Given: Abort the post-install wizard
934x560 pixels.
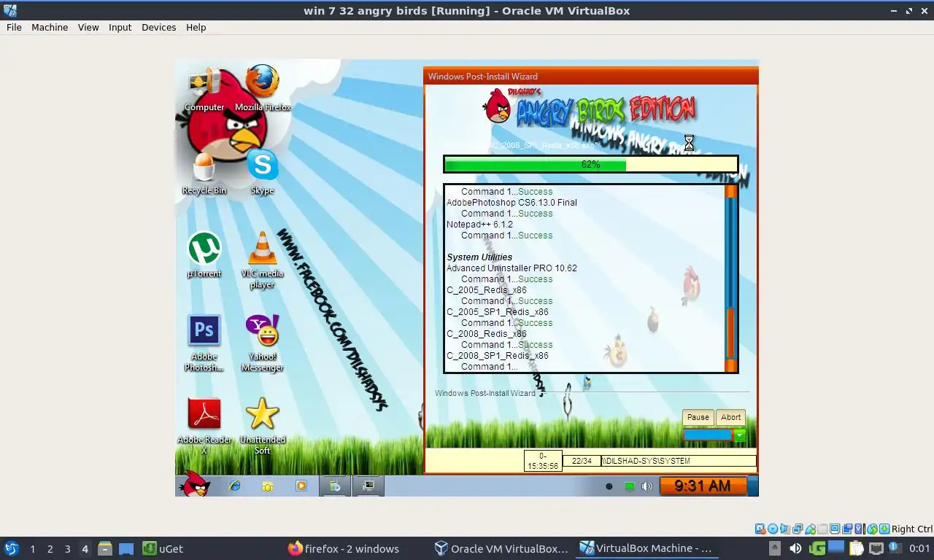Looking at the screenshot, I should [x=730, y=417].
